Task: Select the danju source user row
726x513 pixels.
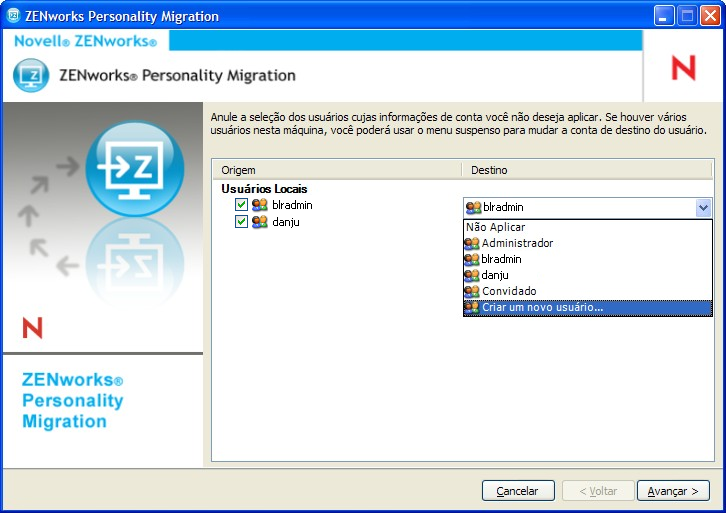Action: point(286,222)
